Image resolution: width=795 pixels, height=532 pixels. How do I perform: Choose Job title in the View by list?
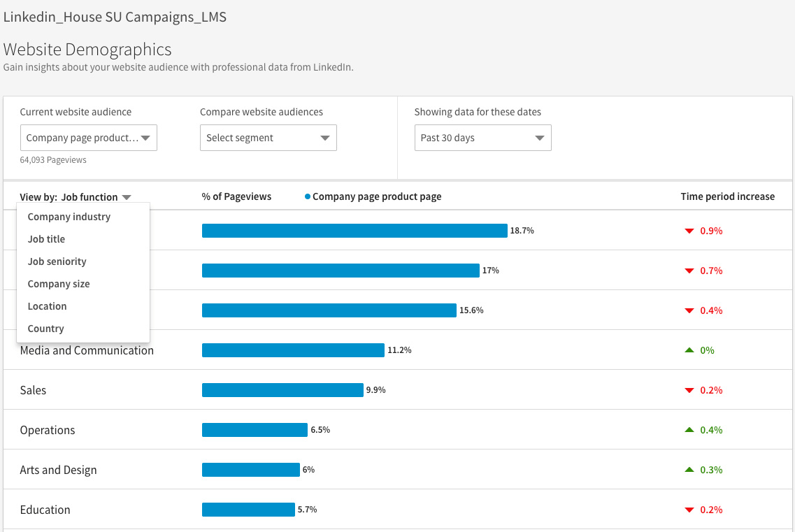[x=46, y=239]
